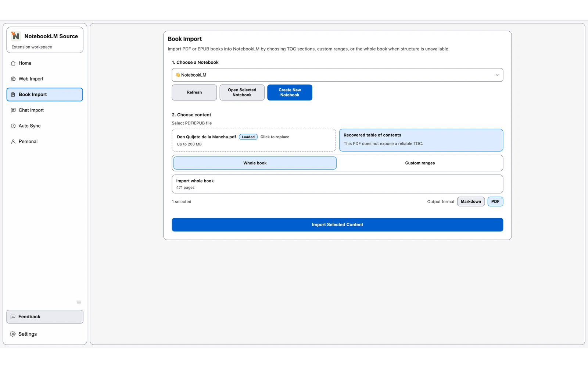Select PDF output format
The height and width of the screenshot is (368, 588).
(495, 202)
